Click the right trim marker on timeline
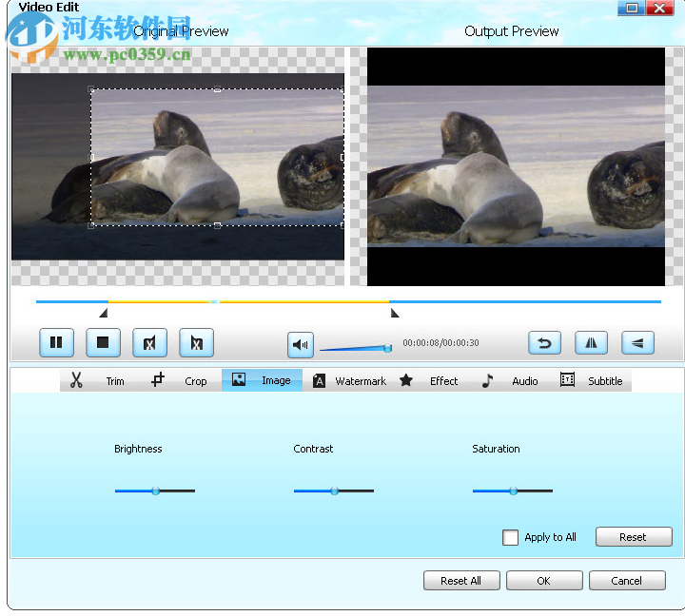Image resolution: width=685 pixels, height=616 pixels. [x=395, y=313]
